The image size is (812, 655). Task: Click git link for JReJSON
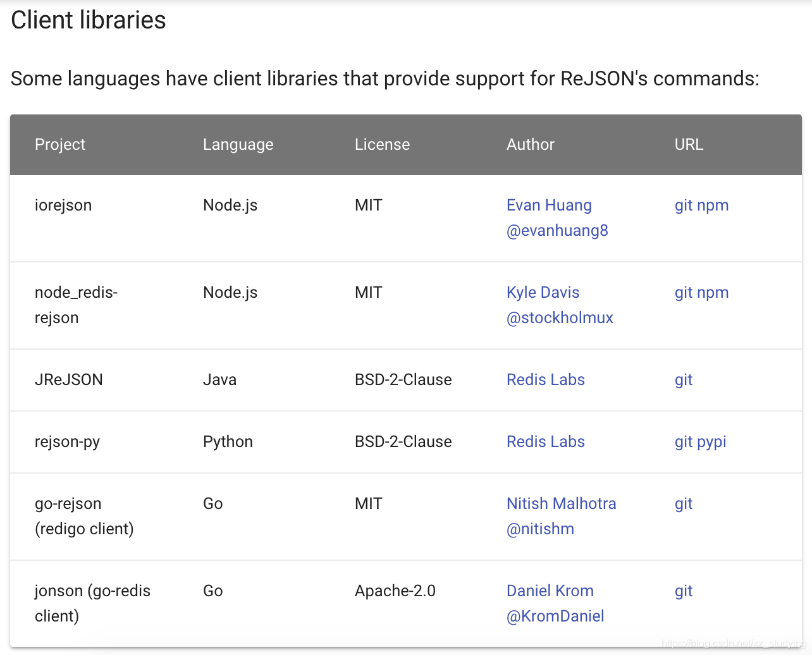[x=683, y=380]
